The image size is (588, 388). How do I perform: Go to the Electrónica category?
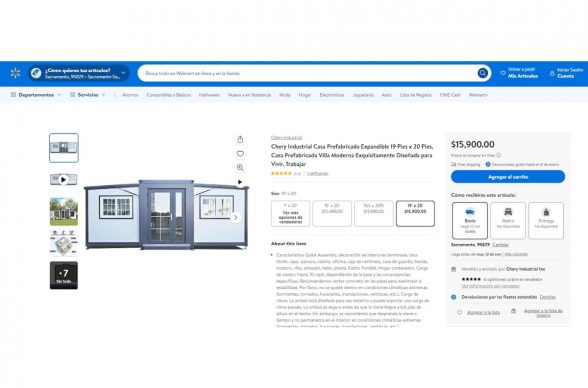click(x=332, y=95)
